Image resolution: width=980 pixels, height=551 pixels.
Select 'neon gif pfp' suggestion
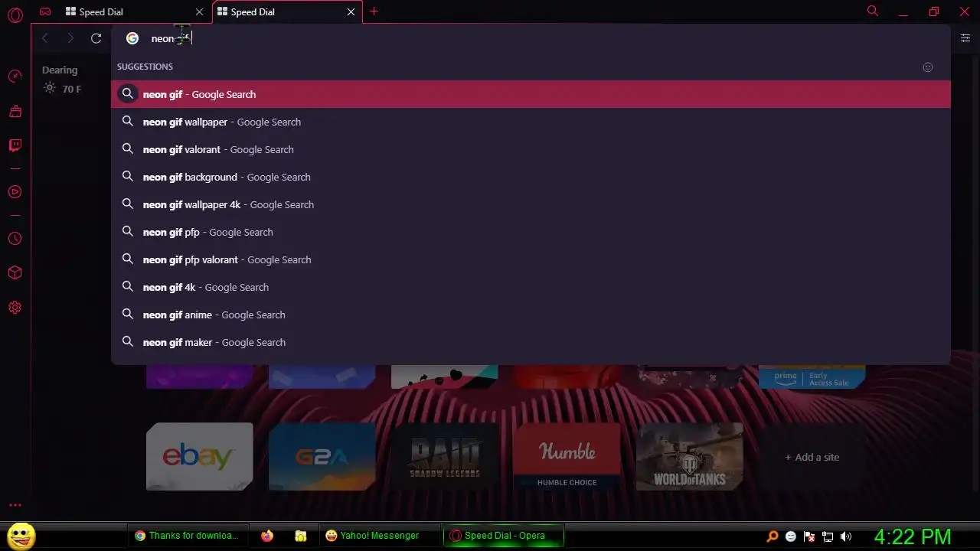[x=531, y=232]
